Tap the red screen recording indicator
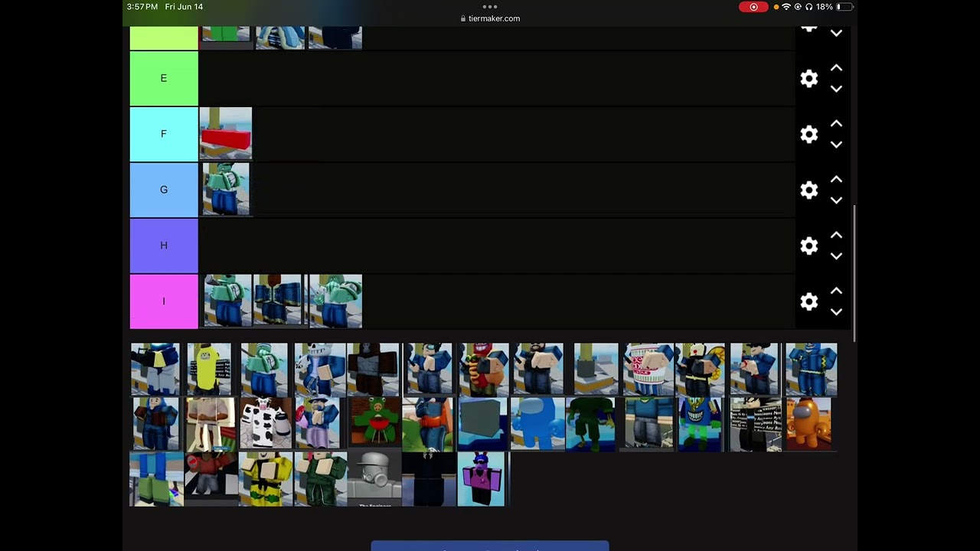Image resolution: width=980 pixels, height=551 pixels. click(x=753, y=7)
